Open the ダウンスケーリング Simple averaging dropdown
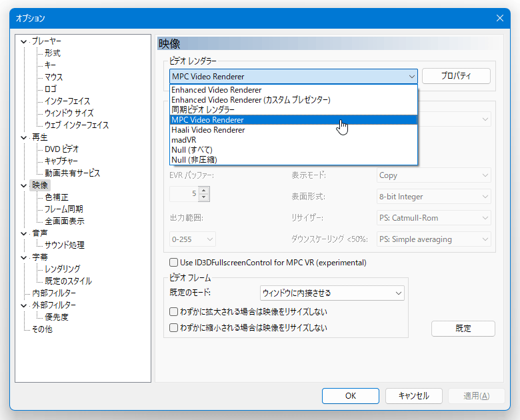 coord(434,239)
